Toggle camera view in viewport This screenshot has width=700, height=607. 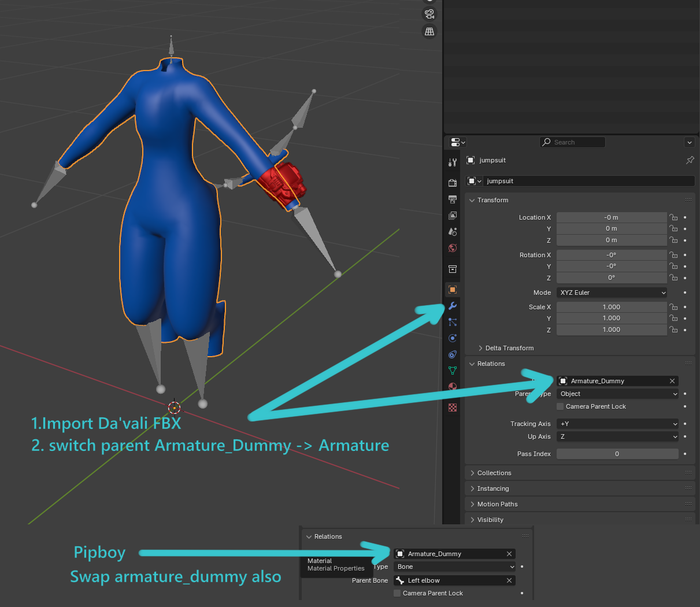click(x=429, y=14)
